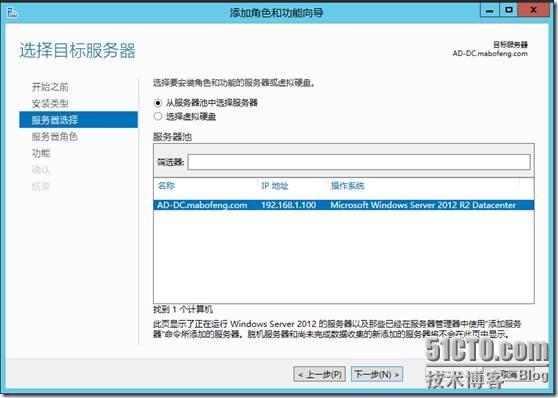Click the 192.168.1.100 IP address cell
This screenshot has height=398, width=558.
click(x=289, y=205)
